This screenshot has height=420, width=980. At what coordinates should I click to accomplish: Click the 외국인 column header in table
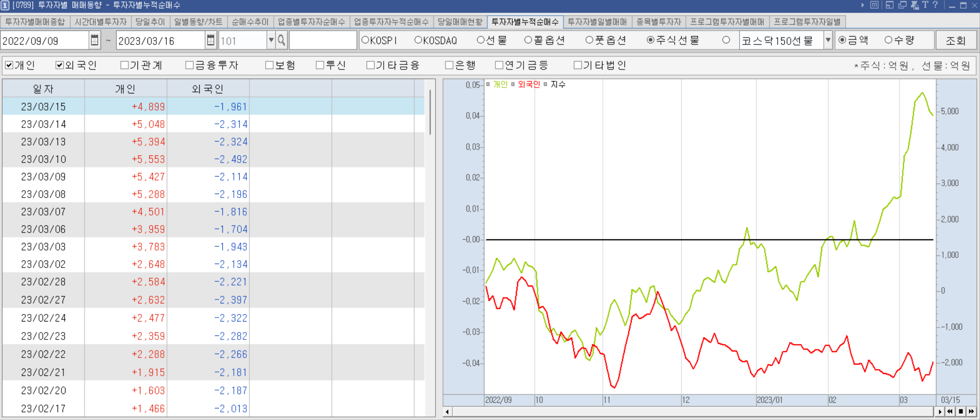tap(208, 88)
